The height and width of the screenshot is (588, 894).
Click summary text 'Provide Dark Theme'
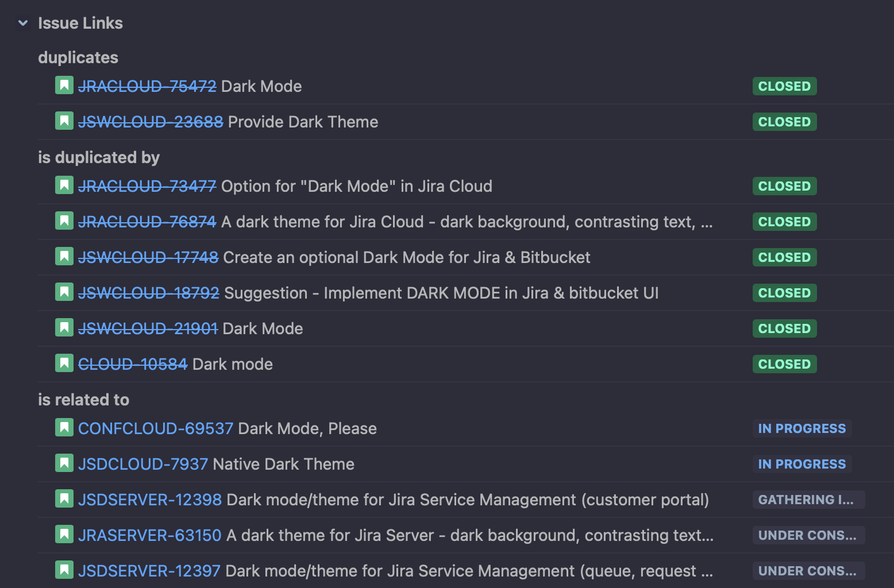pyautogui.click(x=303, y=122)
